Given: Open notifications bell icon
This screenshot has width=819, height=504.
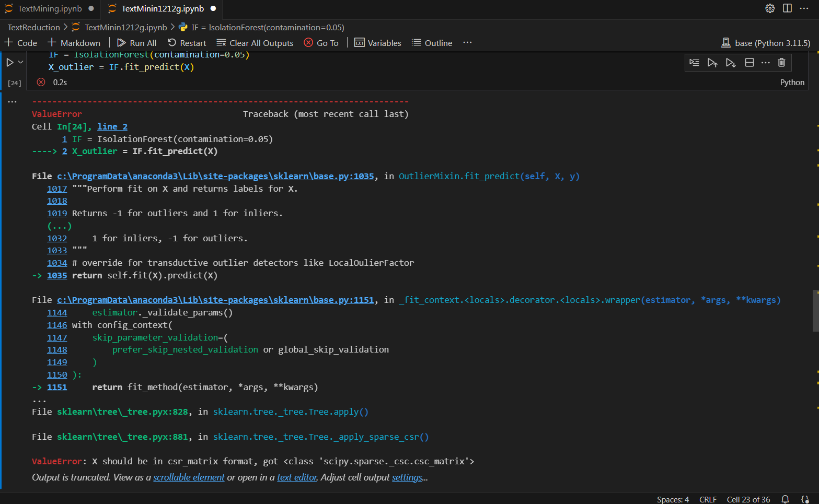Looking at the screenshot, I should point(785,499).
